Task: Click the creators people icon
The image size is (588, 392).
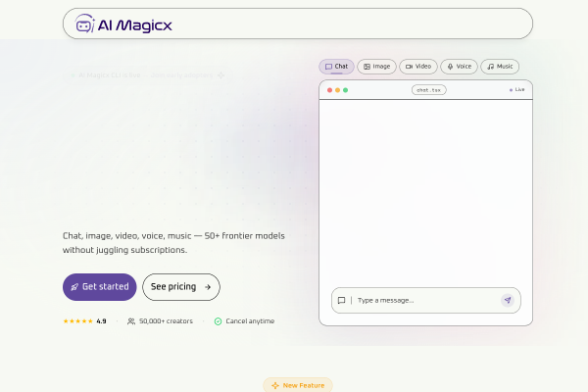Action: (131, 321)
